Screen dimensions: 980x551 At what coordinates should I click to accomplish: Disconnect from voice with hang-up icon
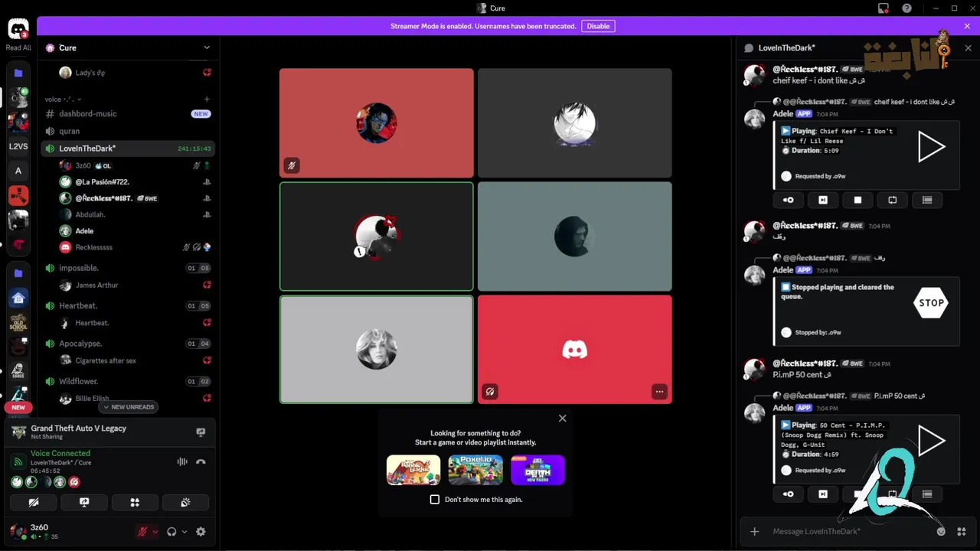point(201,461)
